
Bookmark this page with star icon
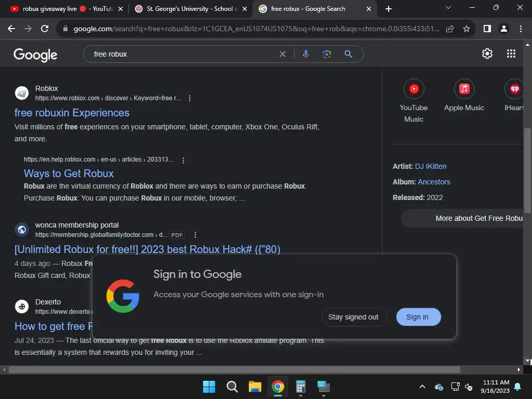(467, 29)
